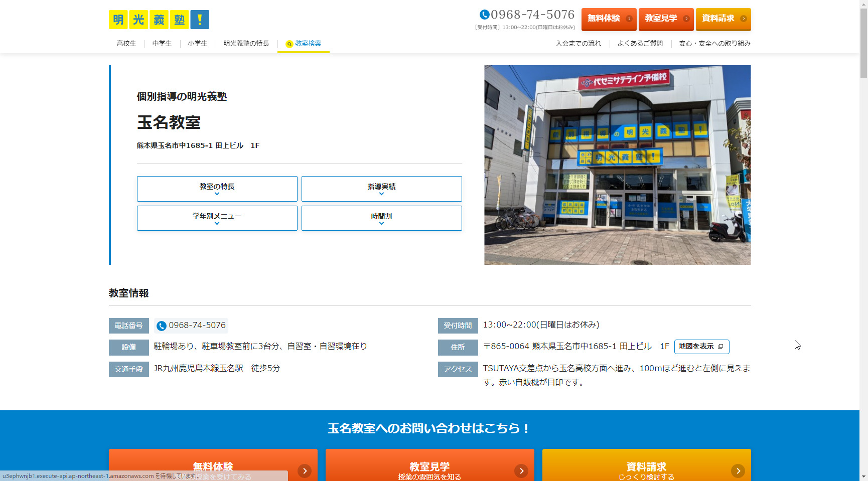Click the scrollbar down arrow
The image size is (868, 481).
(x=863, y=476)
